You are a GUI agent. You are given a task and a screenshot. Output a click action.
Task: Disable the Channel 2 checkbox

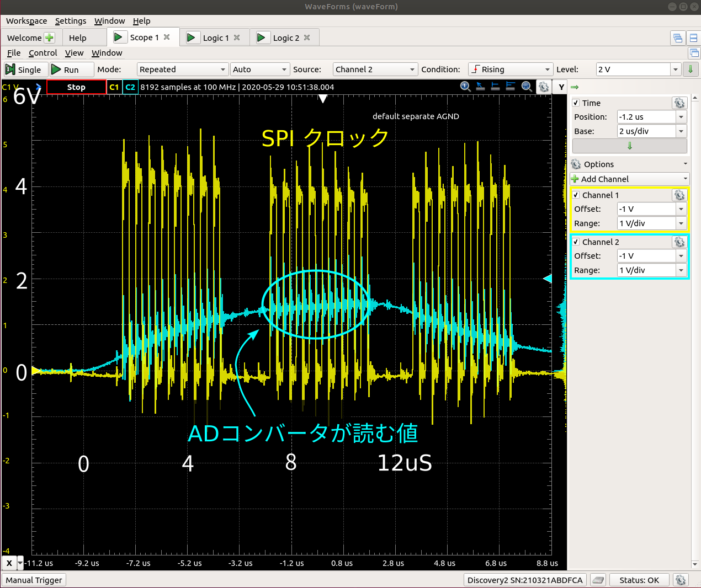tap(576, 242)
